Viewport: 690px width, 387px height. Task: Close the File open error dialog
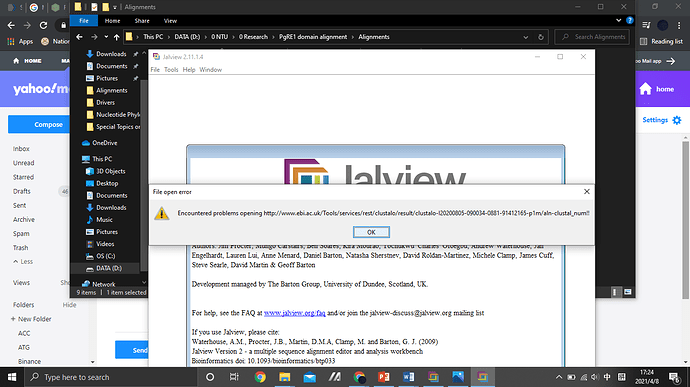tap(586, 192)
